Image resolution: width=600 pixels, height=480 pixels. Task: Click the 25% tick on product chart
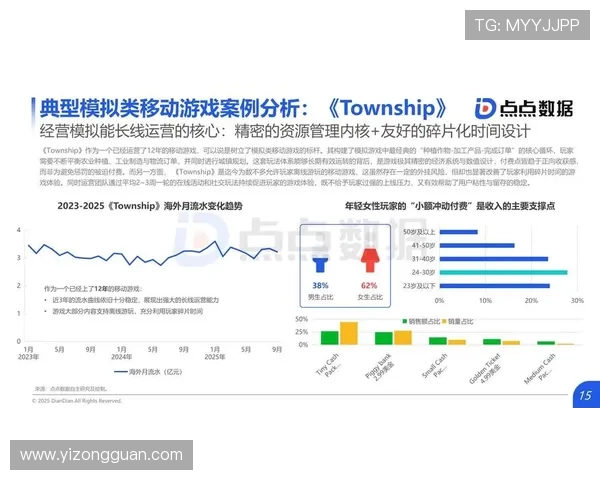tap(302, 332)
